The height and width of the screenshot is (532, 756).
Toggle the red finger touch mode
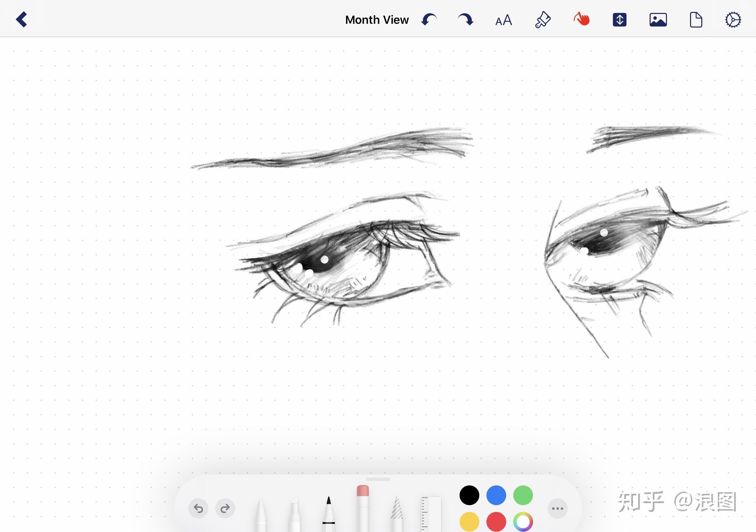[582, 19]
